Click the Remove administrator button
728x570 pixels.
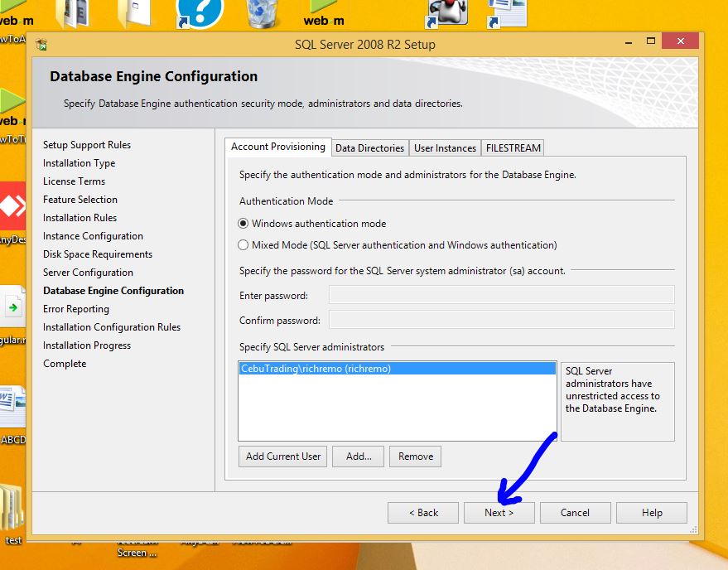click(x=416, y=456)
